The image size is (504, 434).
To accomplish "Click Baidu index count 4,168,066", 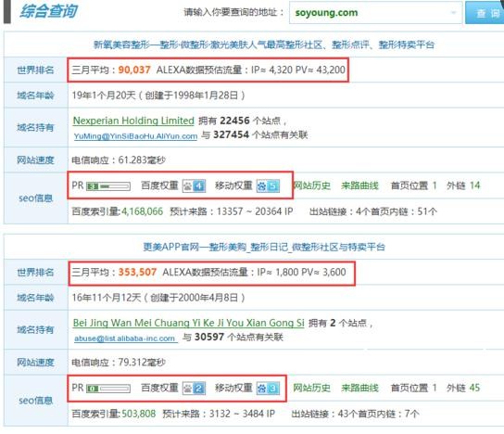I will 142,211.
